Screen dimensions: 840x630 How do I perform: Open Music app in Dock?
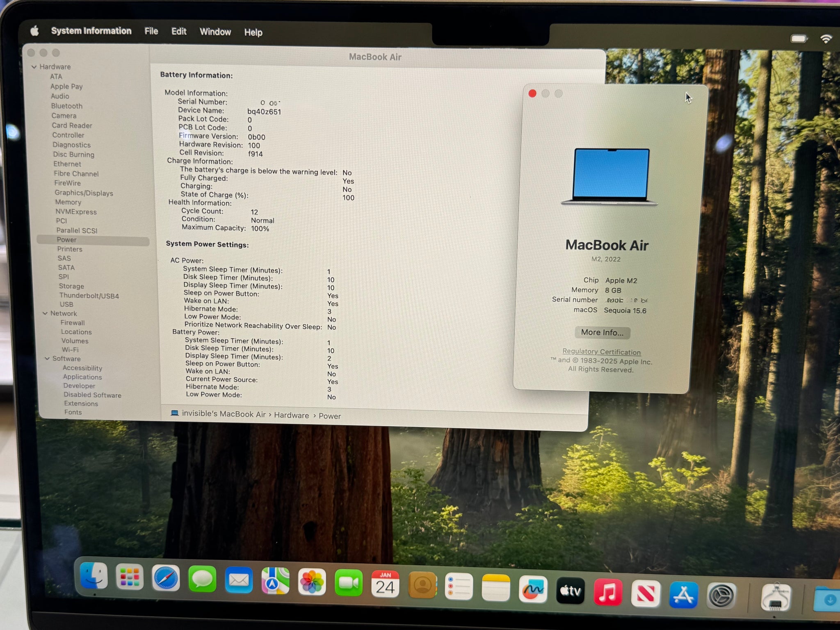607,592
